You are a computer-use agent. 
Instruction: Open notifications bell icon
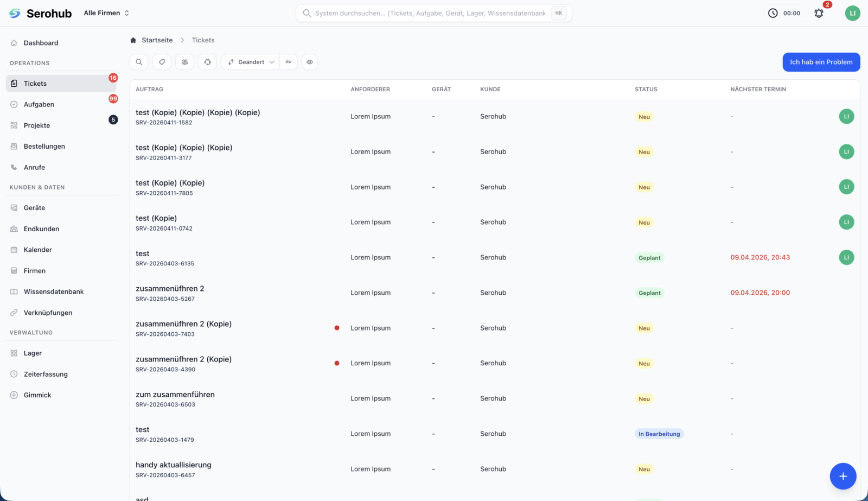(x=819, y=13)
